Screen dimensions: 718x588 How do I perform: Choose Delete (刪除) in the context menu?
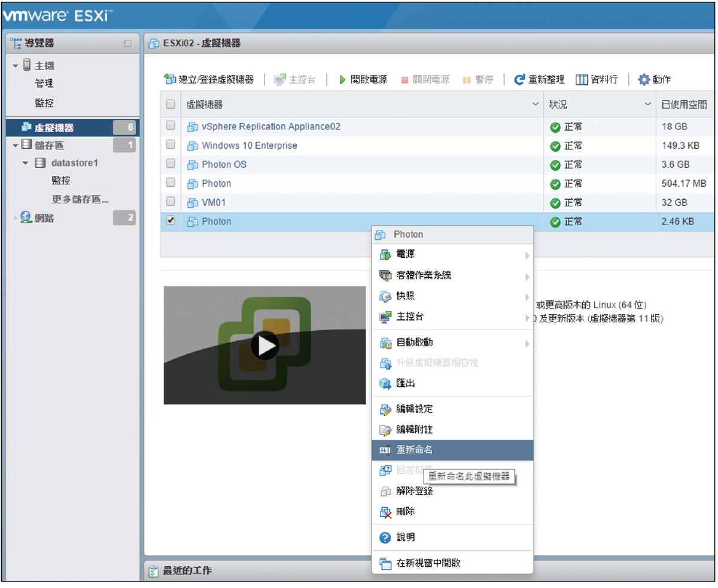point(452,512)
